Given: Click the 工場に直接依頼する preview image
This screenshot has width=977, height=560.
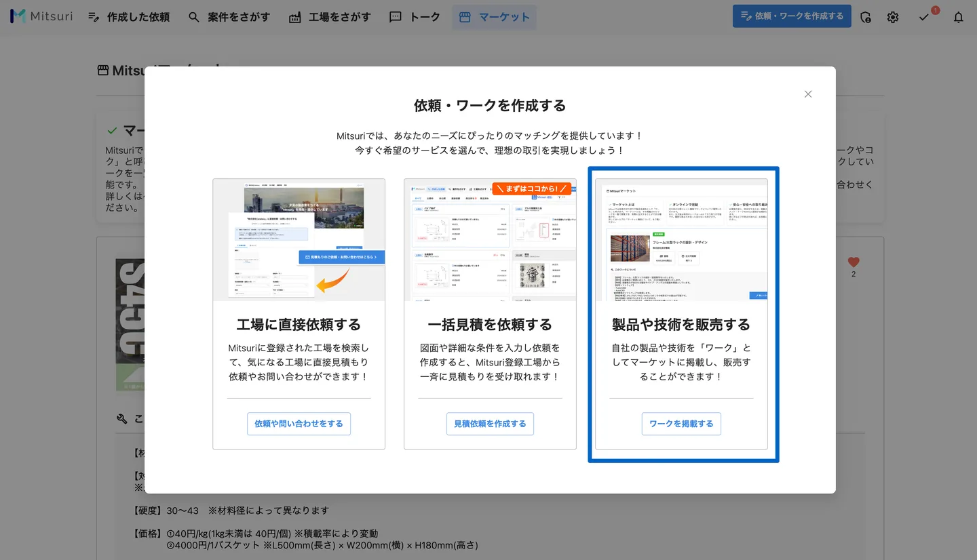Looking at the screenshot, I should click(x=299, y=240).
